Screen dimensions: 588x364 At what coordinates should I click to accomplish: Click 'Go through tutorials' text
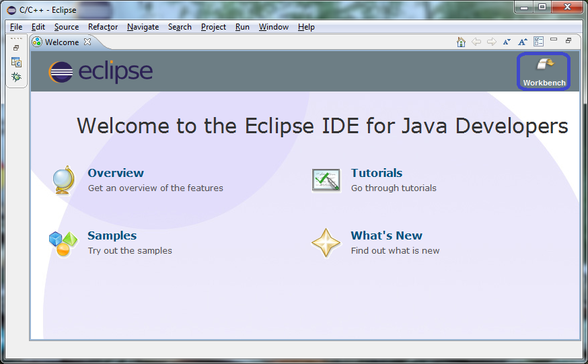tap(394, 188)
